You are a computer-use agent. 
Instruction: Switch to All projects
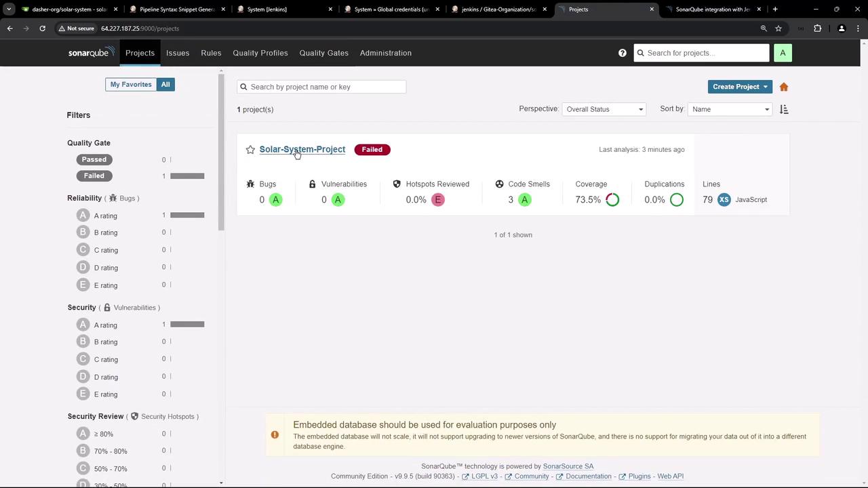[165, 85]
